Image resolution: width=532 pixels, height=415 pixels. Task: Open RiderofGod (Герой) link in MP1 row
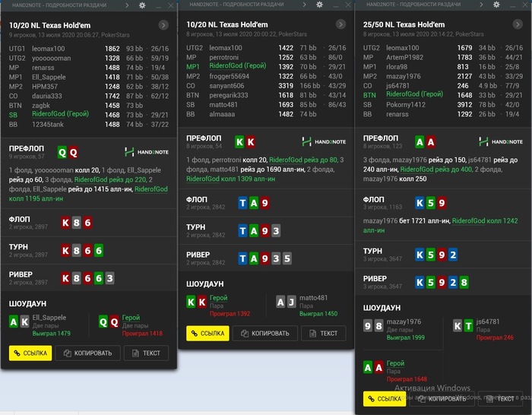coord(237,65)
